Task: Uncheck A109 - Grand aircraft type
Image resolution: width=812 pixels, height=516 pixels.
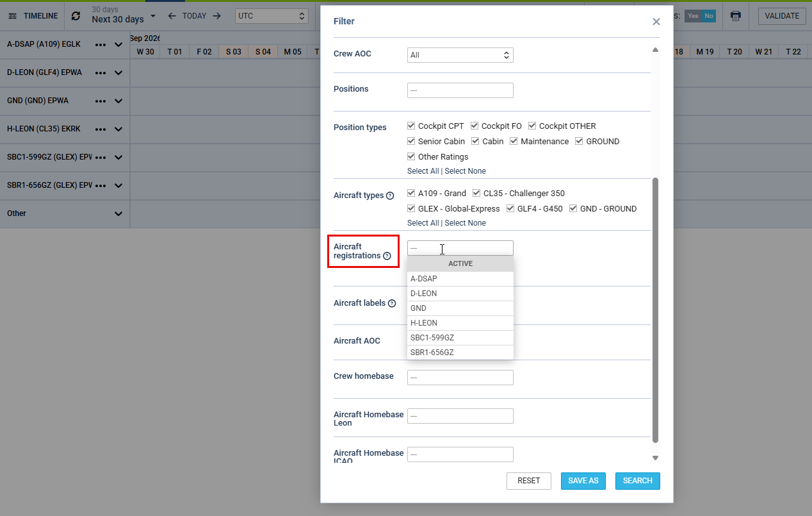Action: click(411, 194)
